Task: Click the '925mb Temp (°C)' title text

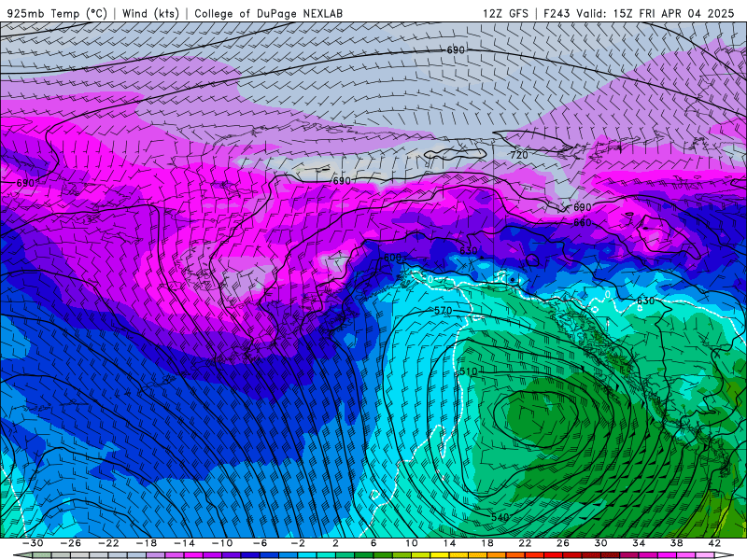Action: [x=57, y=13]
